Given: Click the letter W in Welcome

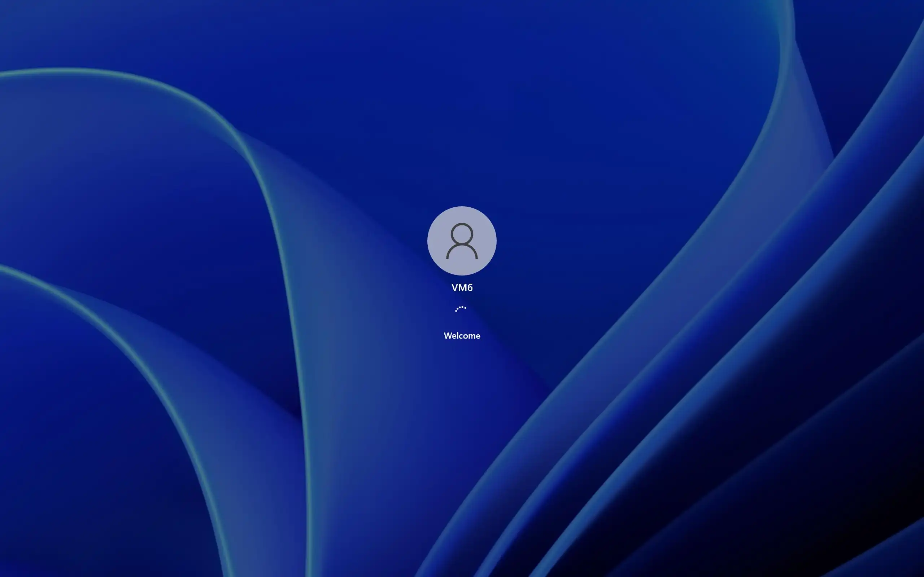Looking at the screenshot, I should [448, 336].
